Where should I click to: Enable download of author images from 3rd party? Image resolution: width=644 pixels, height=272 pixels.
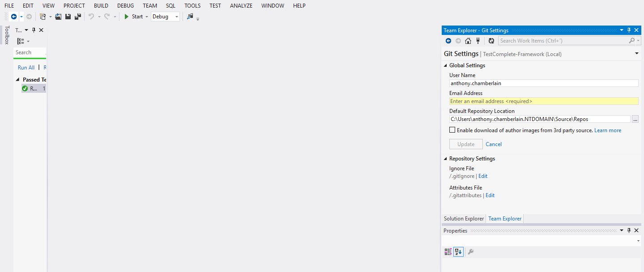coord(452,130)
